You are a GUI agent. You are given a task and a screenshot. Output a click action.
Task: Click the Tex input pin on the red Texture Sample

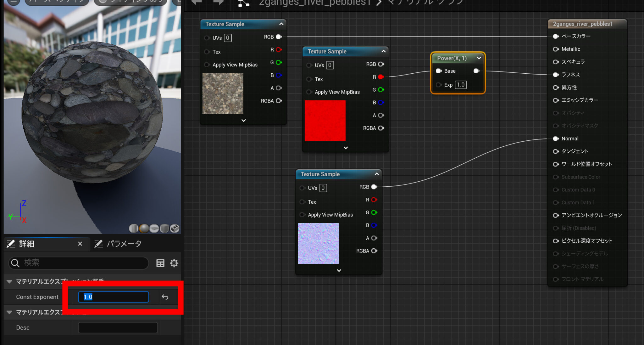tap(309, 79)
